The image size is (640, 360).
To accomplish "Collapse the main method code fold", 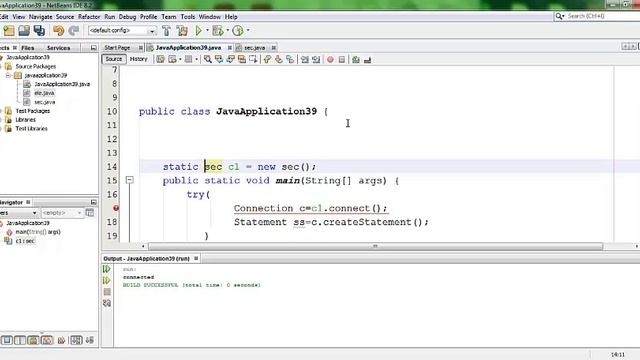I will tap(129, 180).
